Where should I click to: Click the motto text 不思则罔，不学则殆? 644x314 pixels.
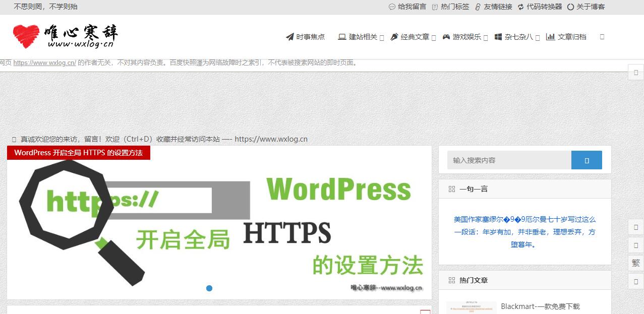(45, 7)
